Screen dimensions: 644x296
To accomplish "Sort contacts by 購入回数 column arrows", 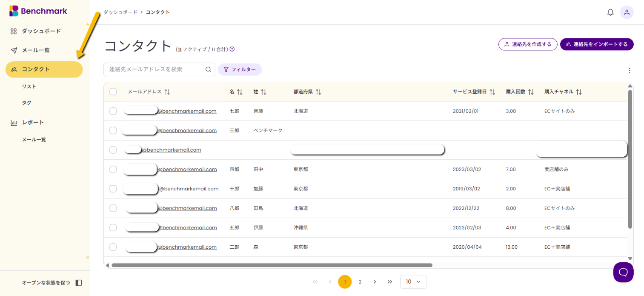I will pyautogui.click(x=531, y=92).
